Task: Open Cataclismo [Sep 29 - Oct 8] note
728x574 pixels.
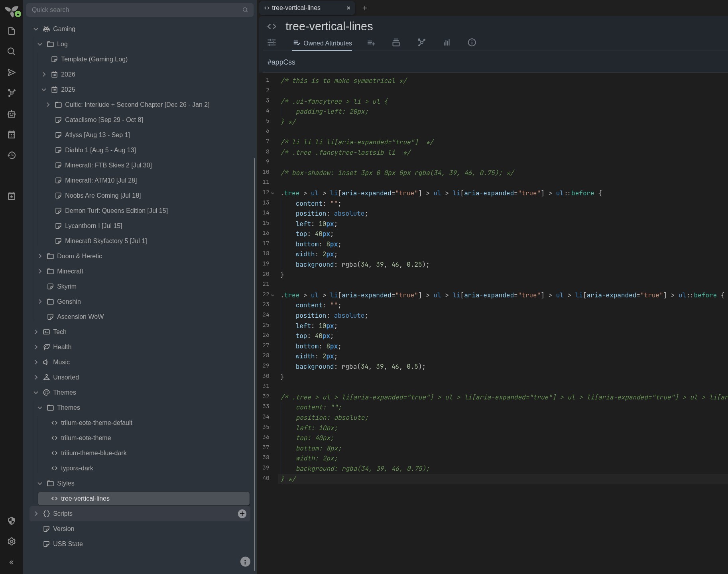Action: (x=104, y=120)
